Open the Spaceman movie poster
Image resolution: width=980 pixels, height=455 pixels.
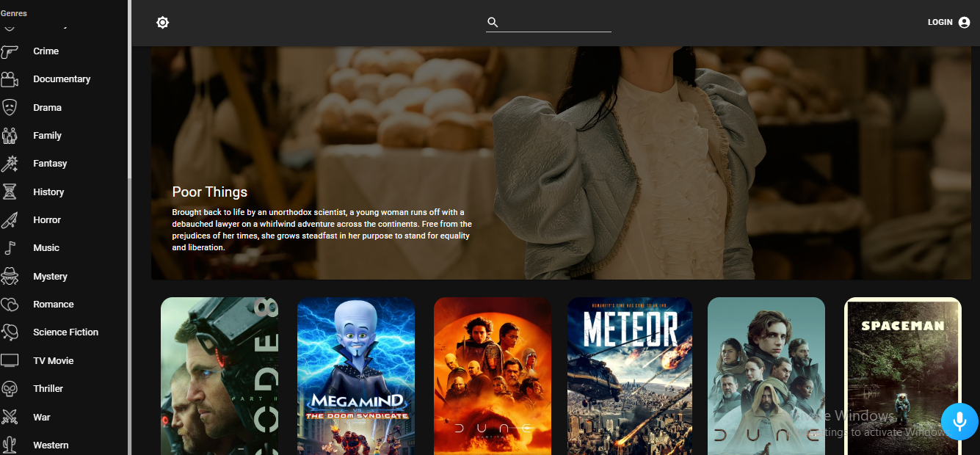[903, 376]
